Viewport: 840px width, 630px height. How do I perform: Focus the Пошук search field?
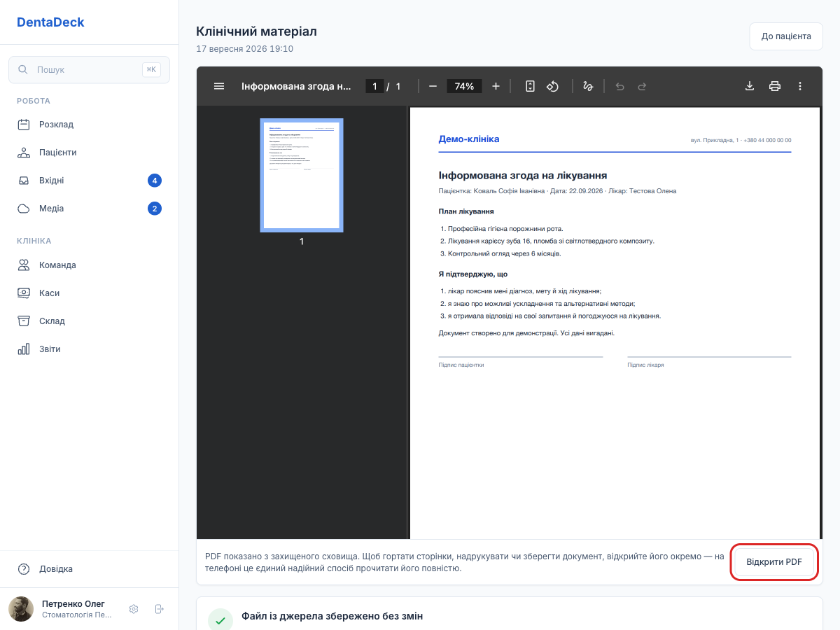[x=89, y=70]
